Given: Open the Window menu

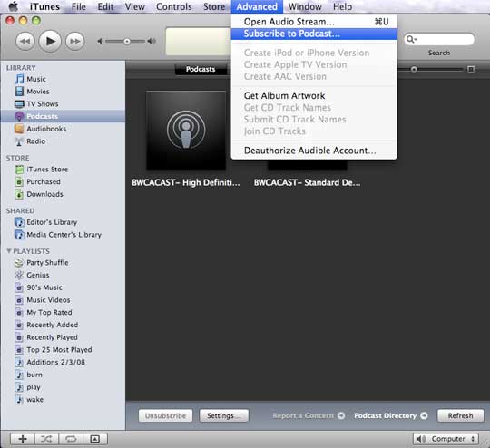Looking at the screenshot, I should [x=305, y=6].
